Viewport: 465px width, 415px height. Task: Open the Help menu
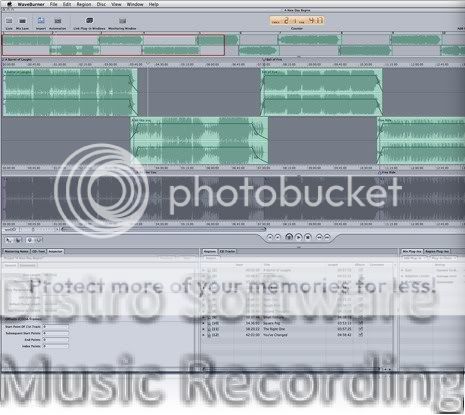click(154, 4)
